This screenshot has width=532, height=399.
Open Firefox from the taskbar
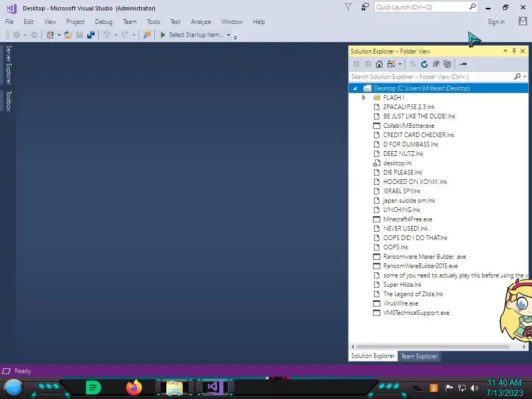pyautogui.click(x=134, y=388)
